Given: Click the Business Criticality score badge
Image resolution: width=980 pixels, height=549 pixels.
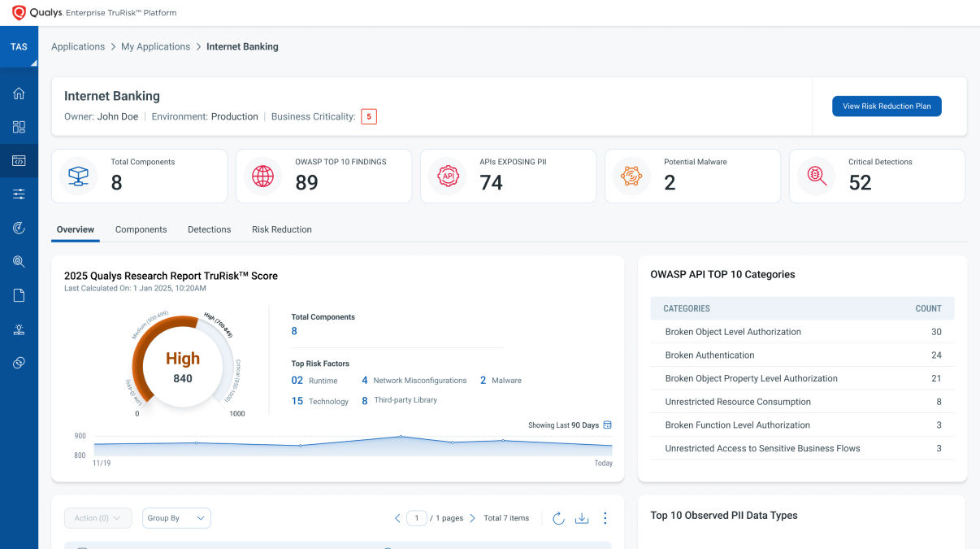Looking at the screenshot, I should [x=368, y=116].
